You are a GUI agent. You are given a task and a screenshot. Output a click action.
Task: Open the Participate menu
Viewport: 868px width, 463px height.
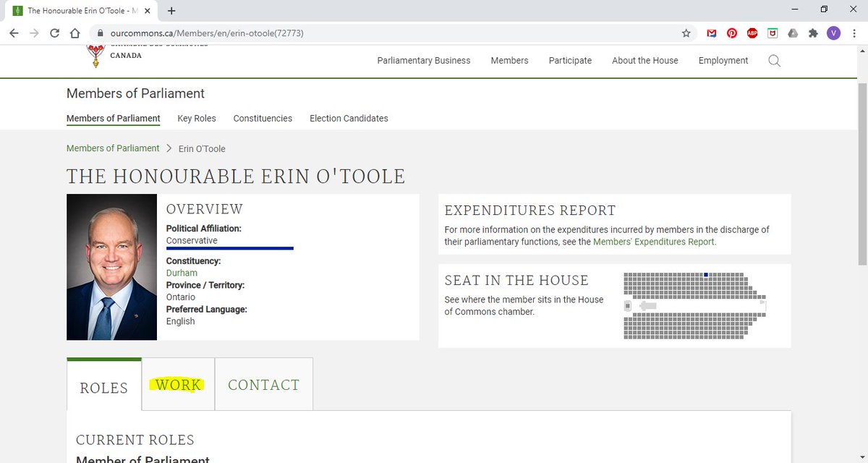click(570, 61)
